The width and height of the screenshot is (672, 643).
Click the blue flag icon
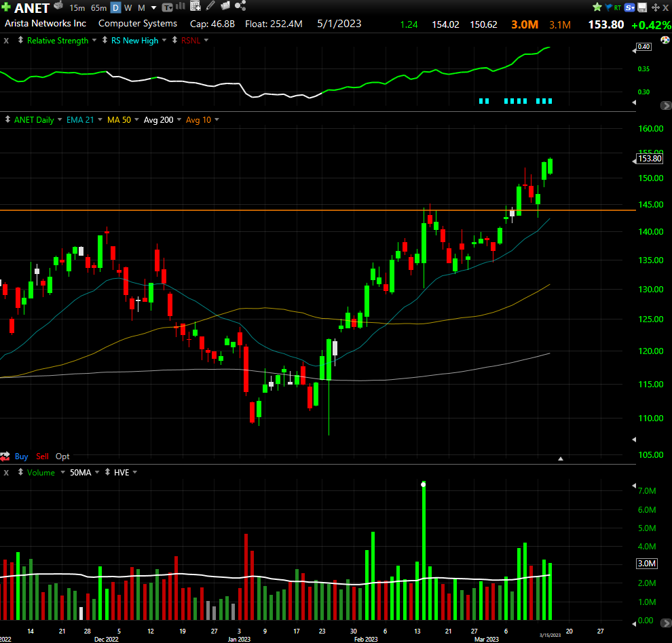(x=609, y=7)
